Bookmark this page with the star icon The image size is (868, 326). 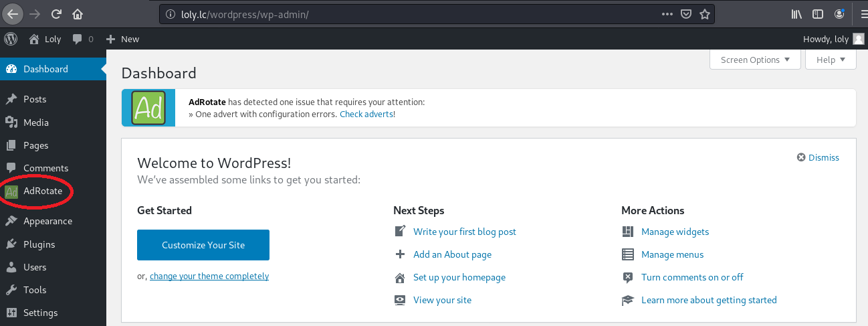(x=704, y=13)
